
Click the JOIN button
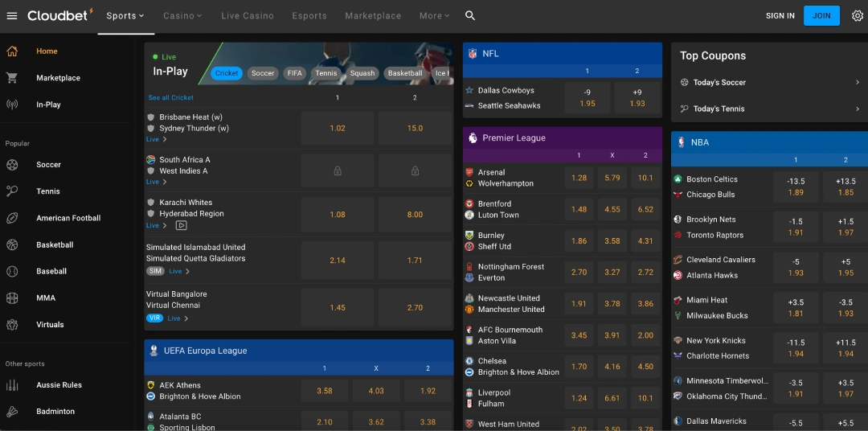[821, 15]
